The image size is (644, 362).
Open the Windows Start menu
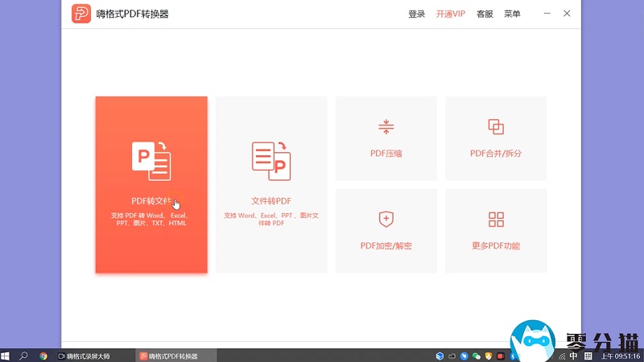pyautogui.click(x=5, y=356)
